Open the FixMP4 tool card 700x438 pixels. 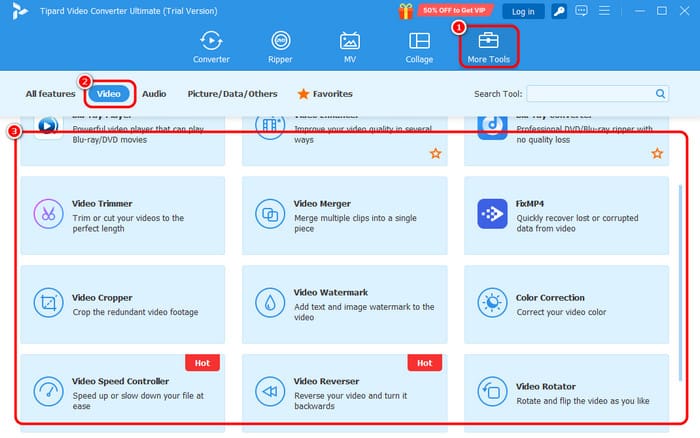567,215
